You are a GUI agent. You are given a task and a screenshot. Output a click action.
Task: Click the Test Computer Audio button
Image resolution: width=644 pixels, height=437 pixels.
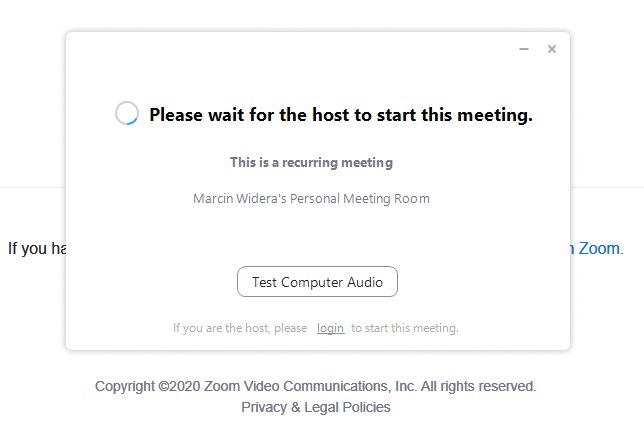tap(317, 282)
